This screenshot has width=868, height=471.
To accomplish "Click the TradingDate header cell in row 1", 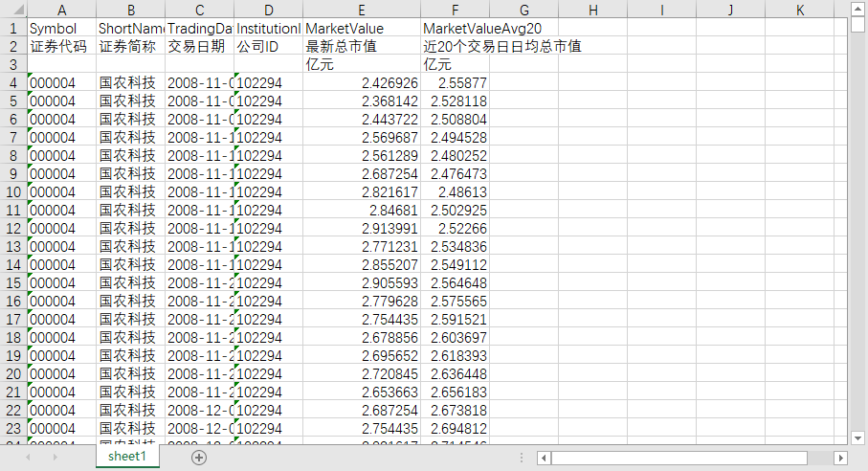I will (x=199, y=28).
